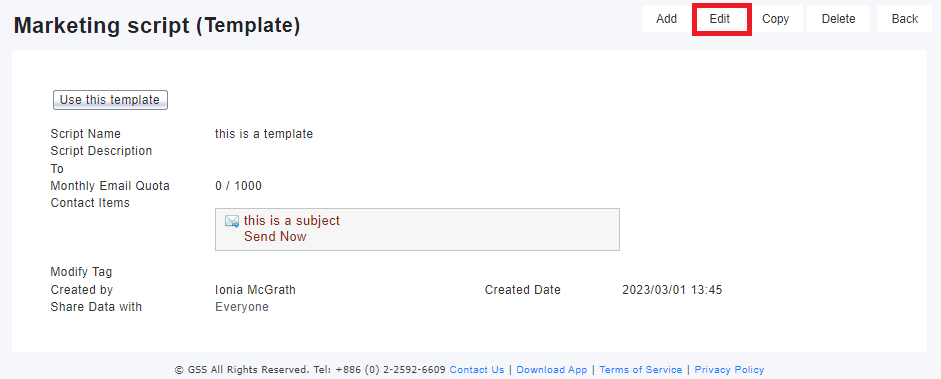Viewport: 941px width, 379px height.
Task: Click the 'Send Now' link
Action: click(275, 237)
